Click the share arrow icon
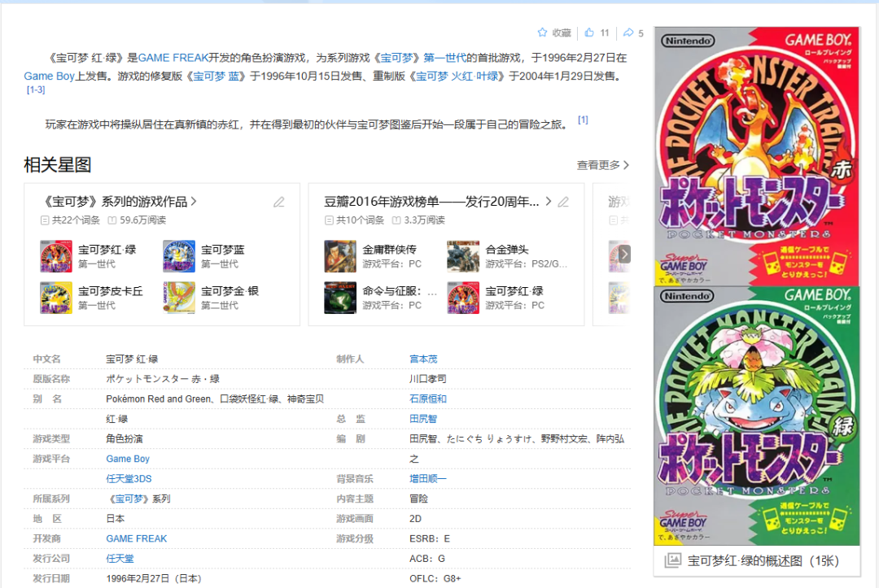The image size is (879, 588). point(628,33)
